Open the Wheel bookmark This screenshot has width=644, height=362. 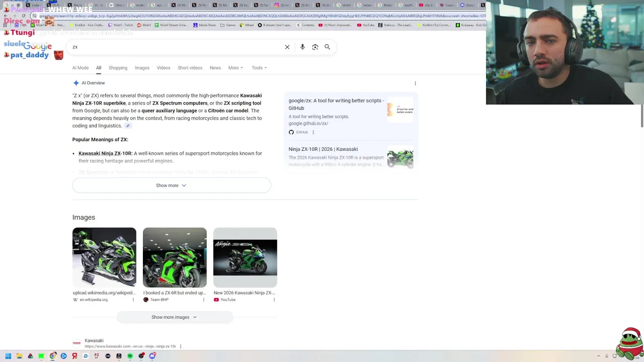(247, 25)
